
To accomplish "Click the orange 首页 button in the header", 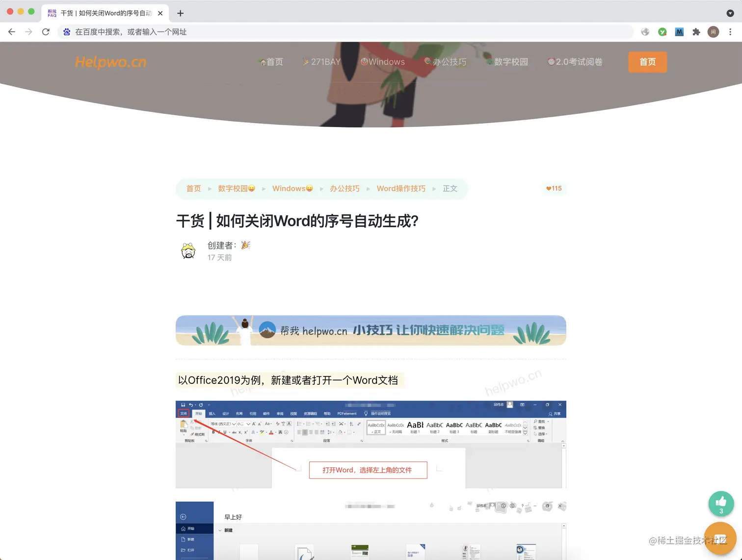I will 647,62.
